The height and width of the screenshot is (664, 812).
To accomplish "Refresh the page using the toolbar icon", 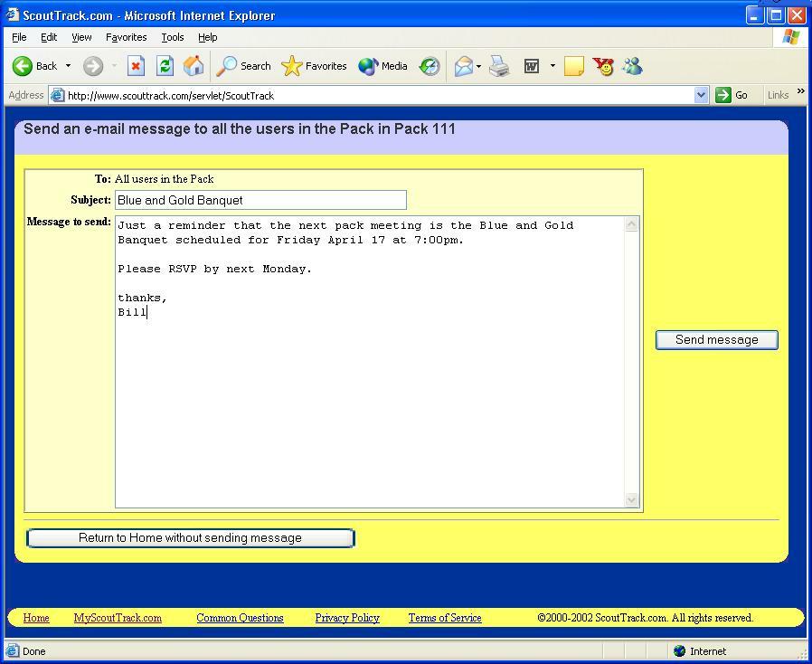I will (165, 66).
